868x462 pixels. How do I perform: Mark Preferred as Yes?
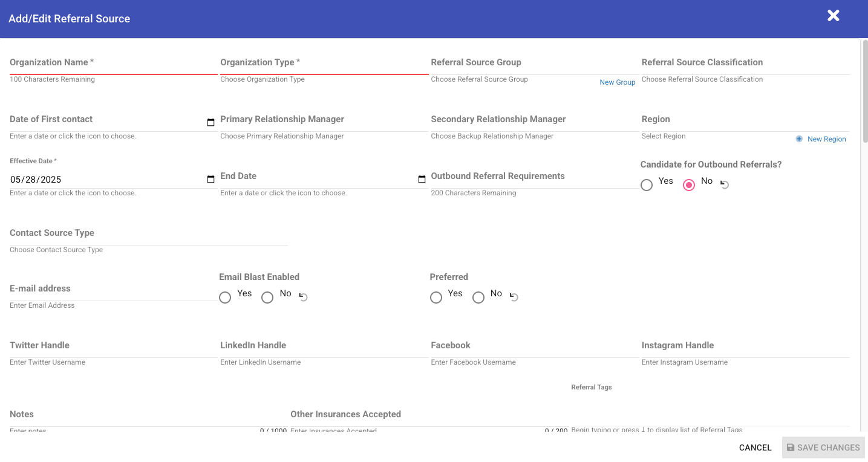(436, 298)
